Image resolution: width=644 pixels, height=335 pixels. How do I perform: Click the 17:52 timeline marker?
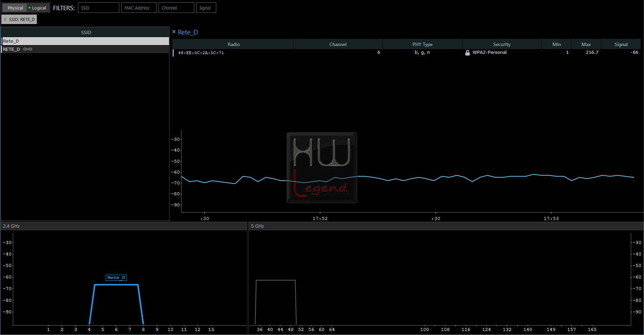click(320, 219)
